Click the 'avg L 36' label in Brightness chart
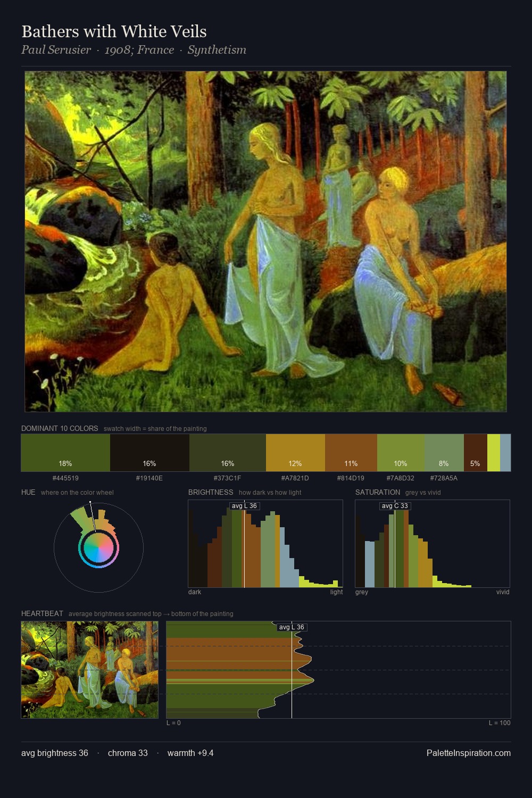Viewport: 532px width, 798px height. point(244,506)
